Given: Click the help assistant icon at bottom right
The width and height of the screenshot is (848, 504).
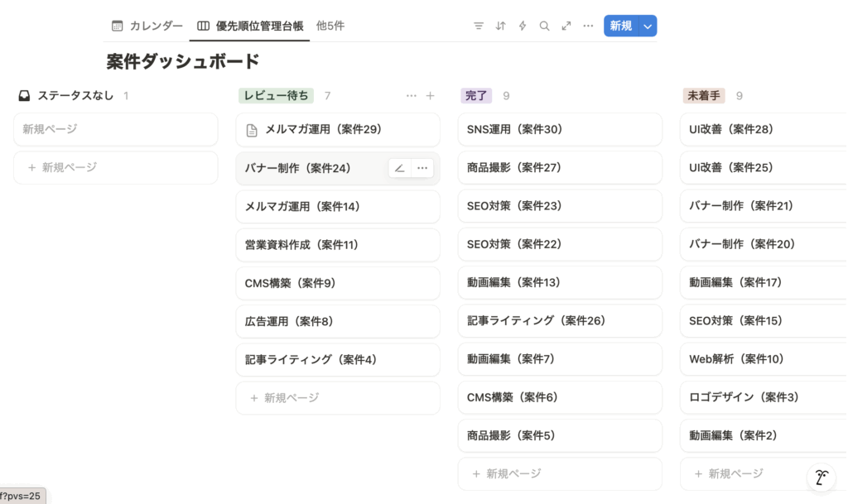Looking at the screenshot, I should pos(821,478).
